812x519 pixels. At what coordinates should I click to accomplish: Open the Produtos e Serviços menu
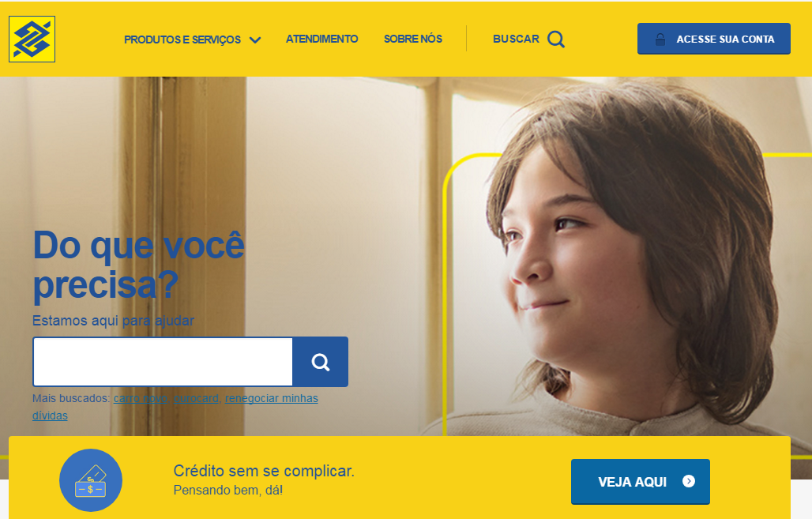coord(182,39)
